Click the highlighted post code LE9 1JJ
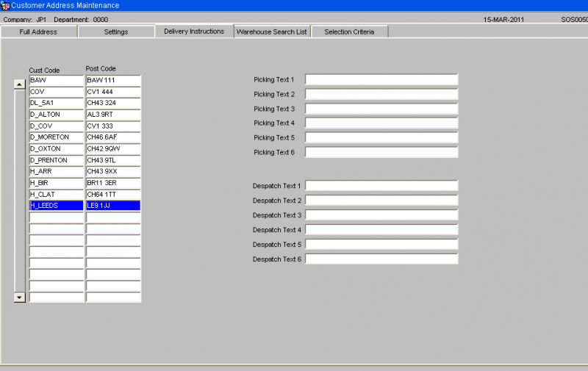 coord(113,206)
